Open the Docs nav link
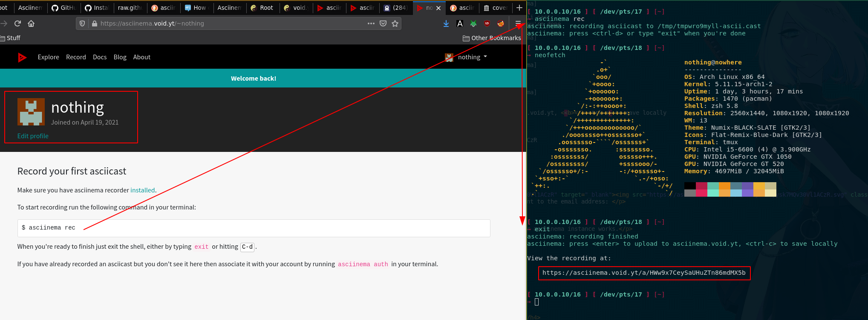 (x=100, y=57)
